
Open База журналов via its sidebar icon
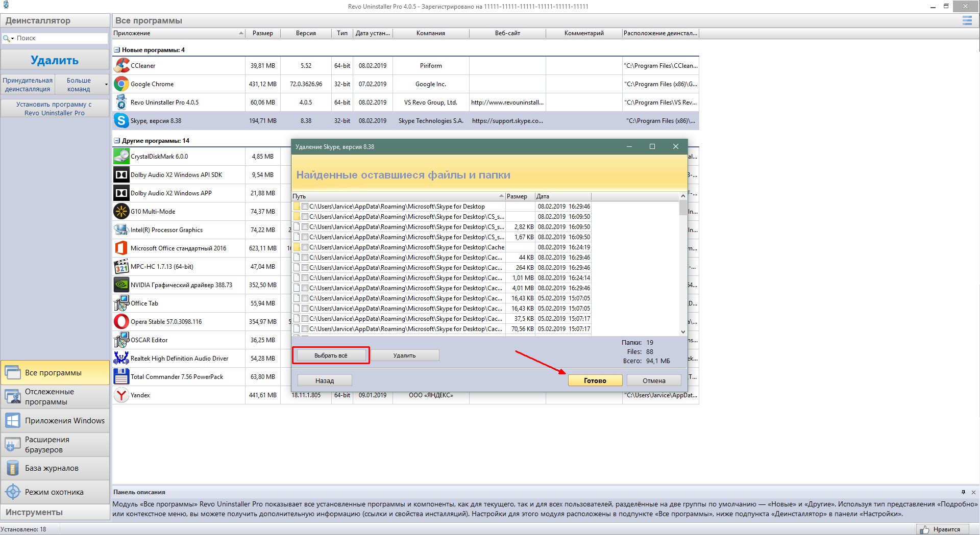pos(13,468)
